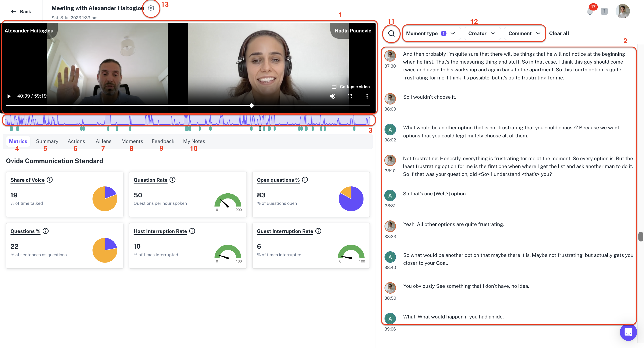
Task: Click speaker avatar at 38:31
Action: click(390, 196)
